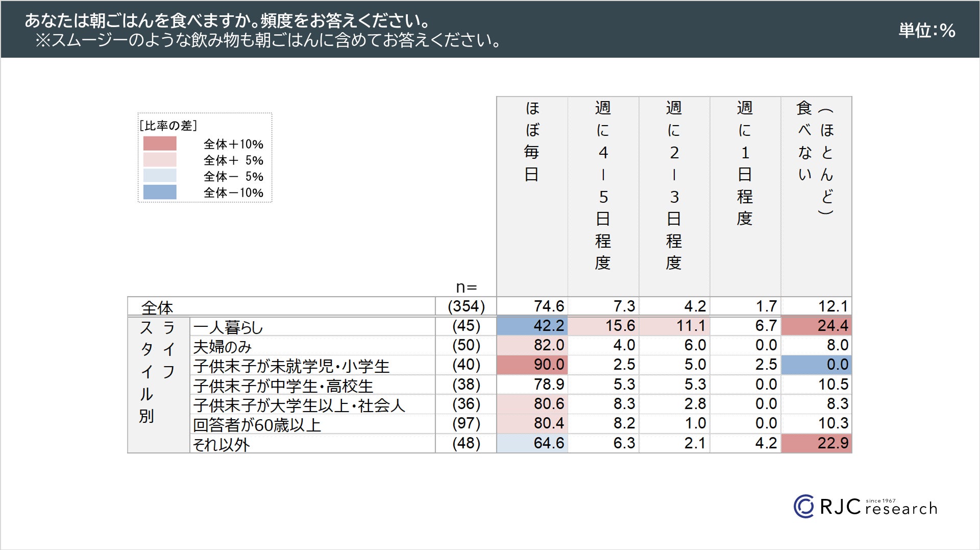The width and height of the screenshot is (980, 550).
Task: Click the 一人暮らし row label
Action: (228, 327)
